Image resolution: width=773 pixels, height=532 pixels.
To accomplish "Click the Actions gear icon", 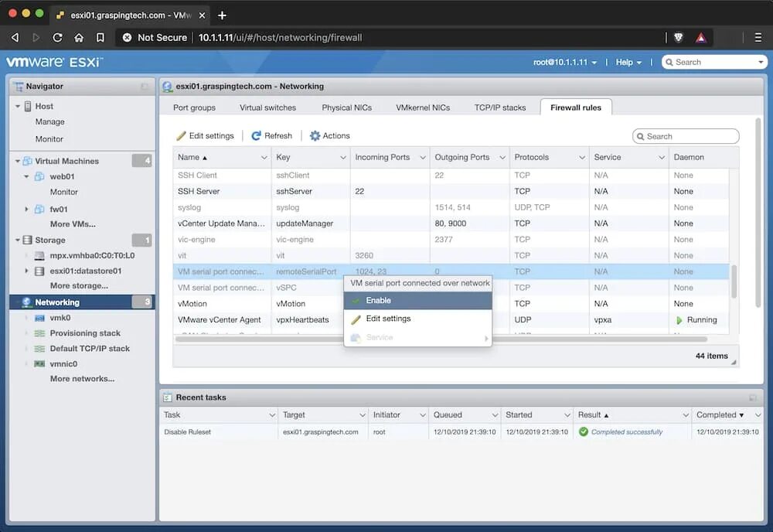I will coord(315,135).
